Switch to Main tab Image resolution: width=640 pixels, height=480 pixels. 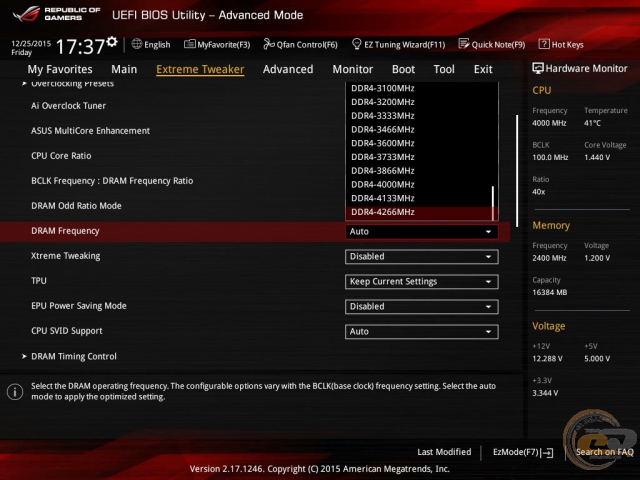(124, 69)
